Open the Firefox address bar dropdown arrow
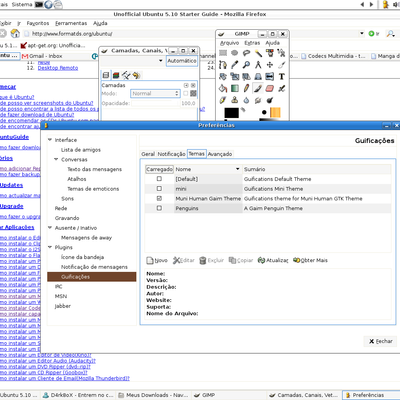The height and width of the screenshot is (400, 400). [x=362, y=33]
